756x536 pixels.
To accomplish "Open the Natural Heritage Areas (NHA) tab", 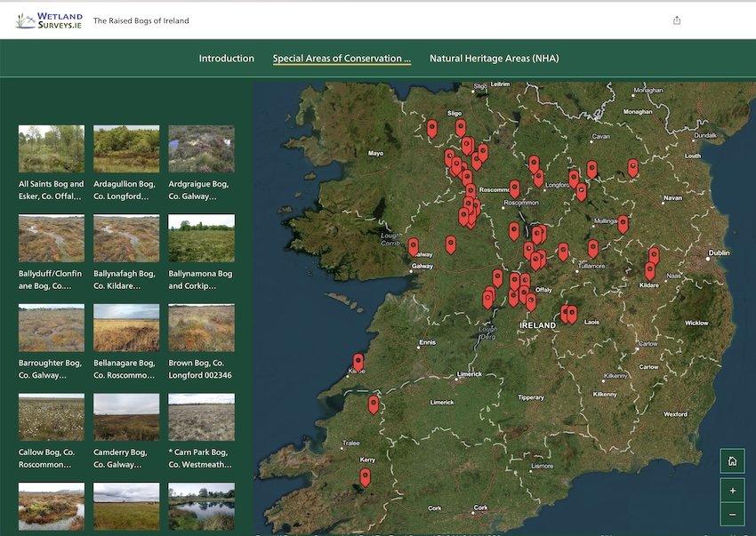I will 494,58.
